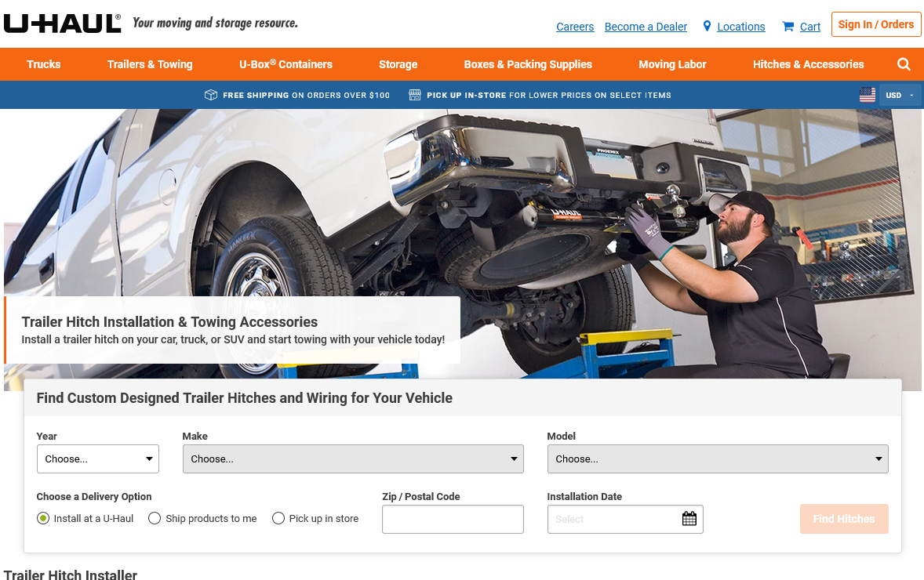
Task: Click the US flag icon
Action: pos(867,95)
